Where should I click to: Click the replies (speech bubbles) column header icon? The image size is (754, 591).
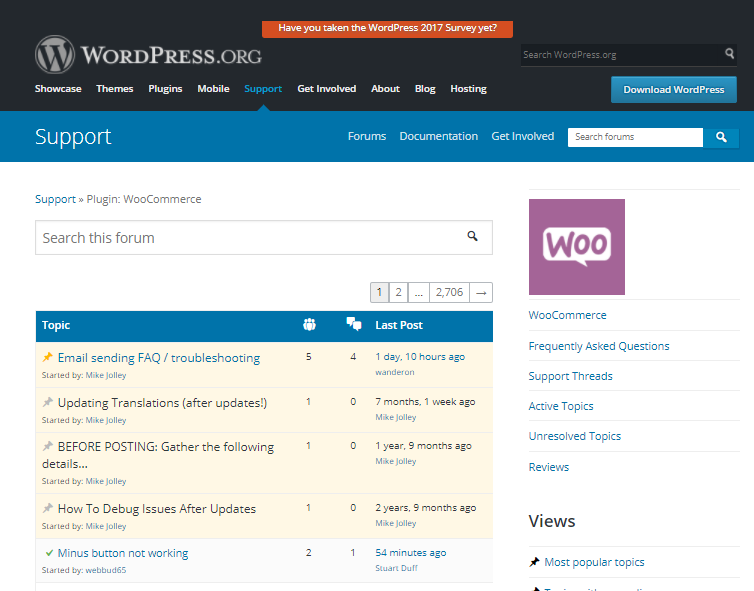354,324
